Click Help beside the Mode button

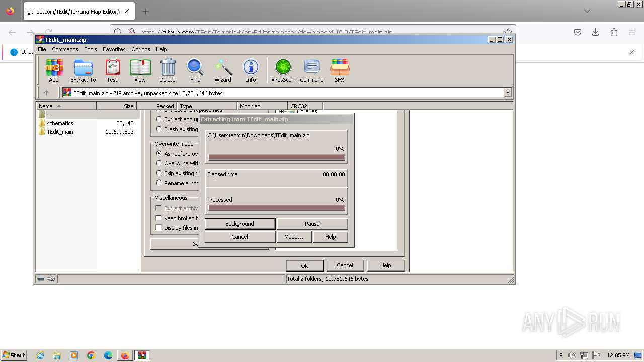(x=331, y=237)
